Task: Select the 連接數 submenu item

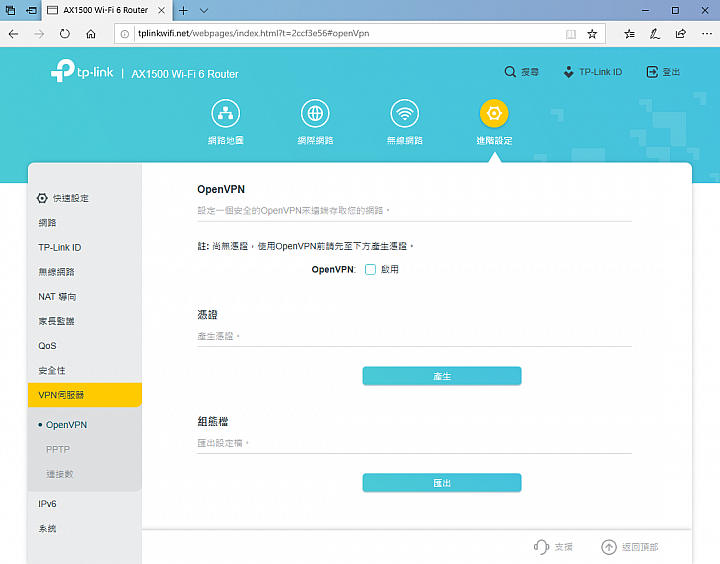Action: pos(60,474)
